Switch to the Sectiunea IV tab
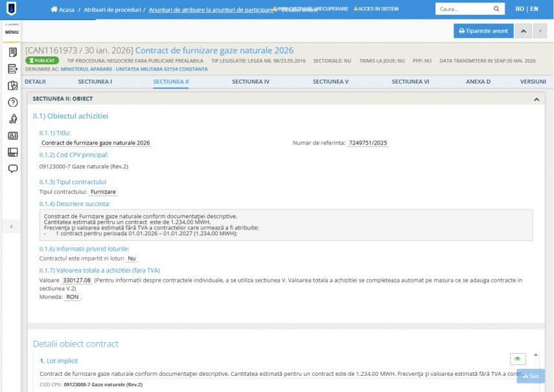This screenshot has height=392, width=554. tap(251, 82)
